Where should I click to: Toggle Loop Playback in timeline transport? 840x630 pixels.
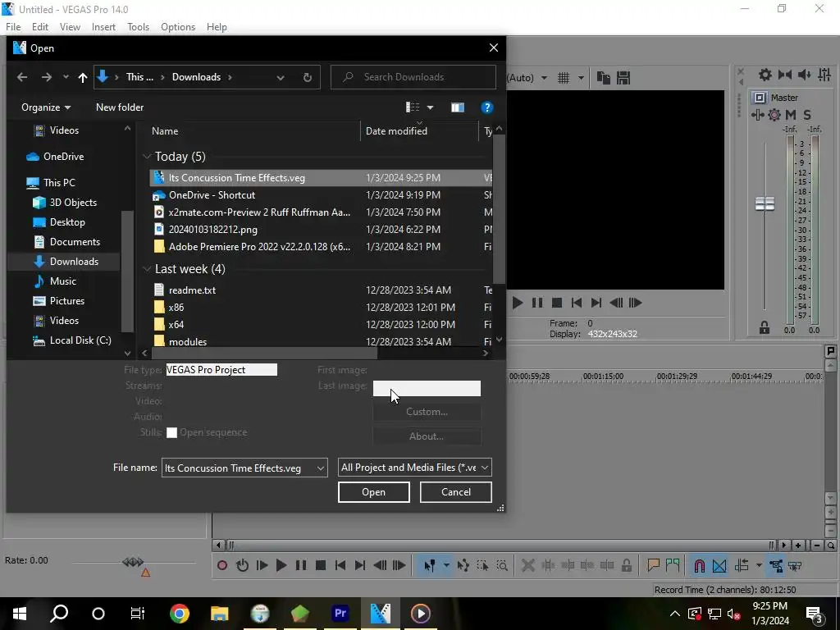[x=242, y=565]
